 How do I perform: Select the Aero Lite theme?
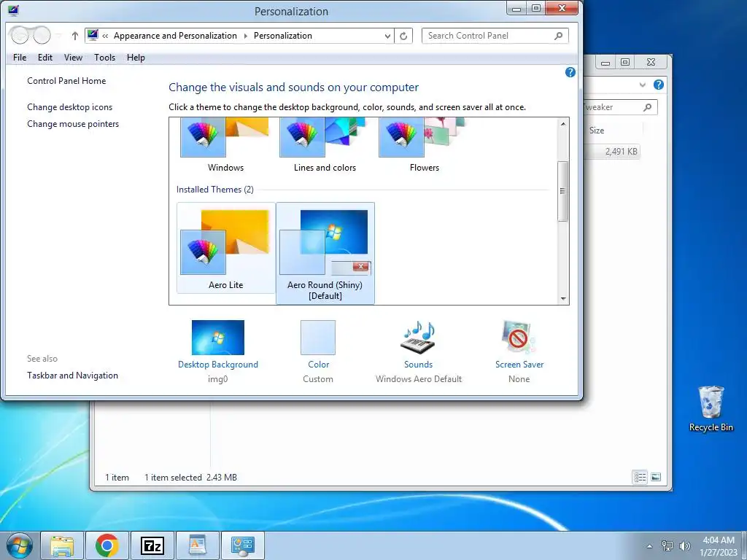(x=226, y=248)
